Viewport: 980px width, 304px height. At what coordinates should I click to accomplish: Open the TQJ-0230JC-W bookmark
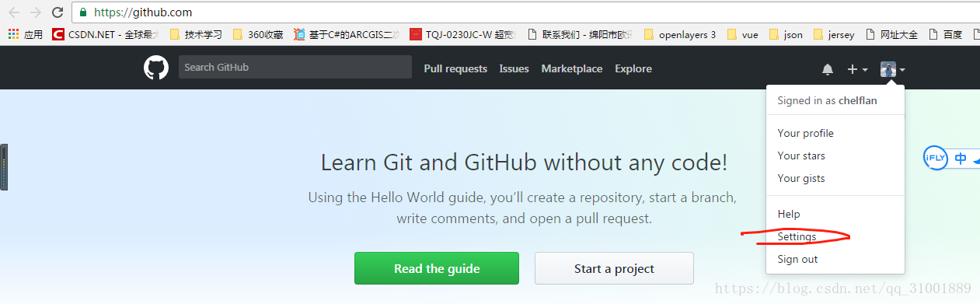[463, 34]
